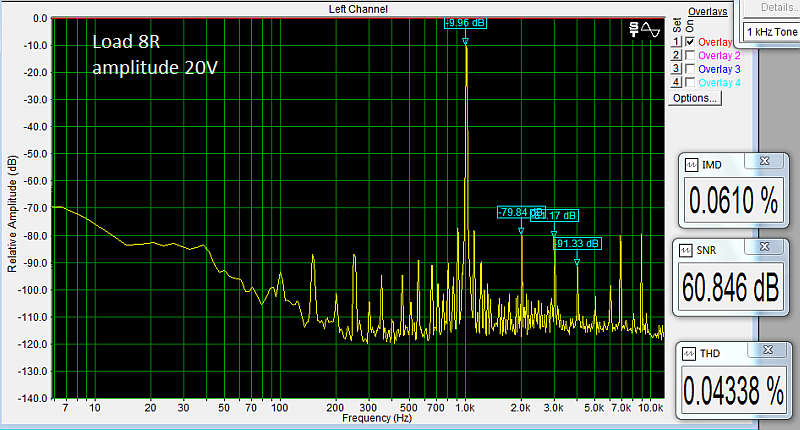Click the cyan Overlay 4 label
The image size is (800, 430).
click(x=719, y=83)
